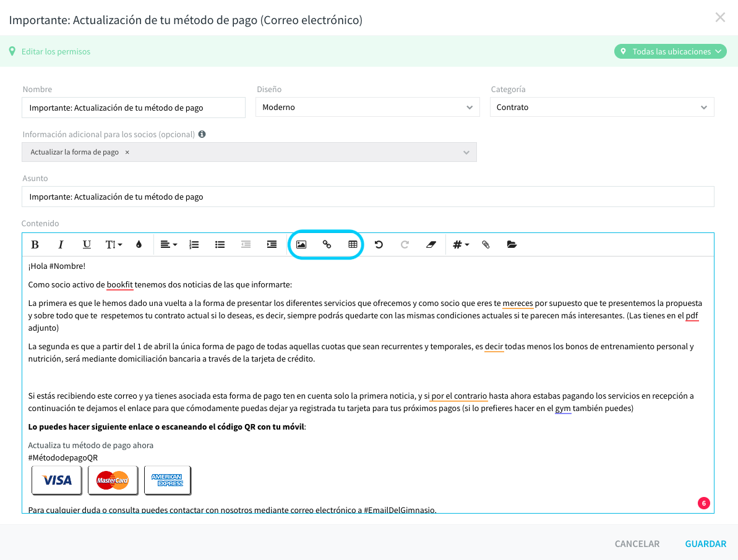Click Editar los permisos link

pyautogui.click(x=56, y=52)
